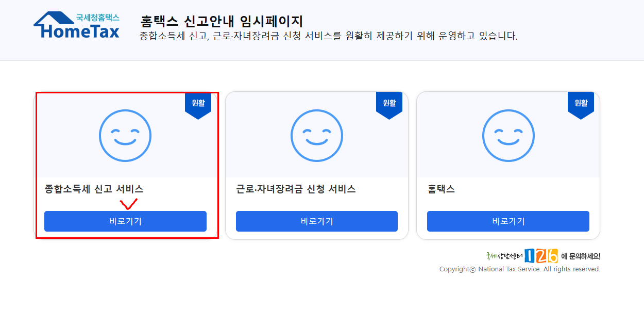644x326 pixels.
Task: Open 바로가기 for 근로·자녀장려금 신청 서비스
Action: pos(316,221)
